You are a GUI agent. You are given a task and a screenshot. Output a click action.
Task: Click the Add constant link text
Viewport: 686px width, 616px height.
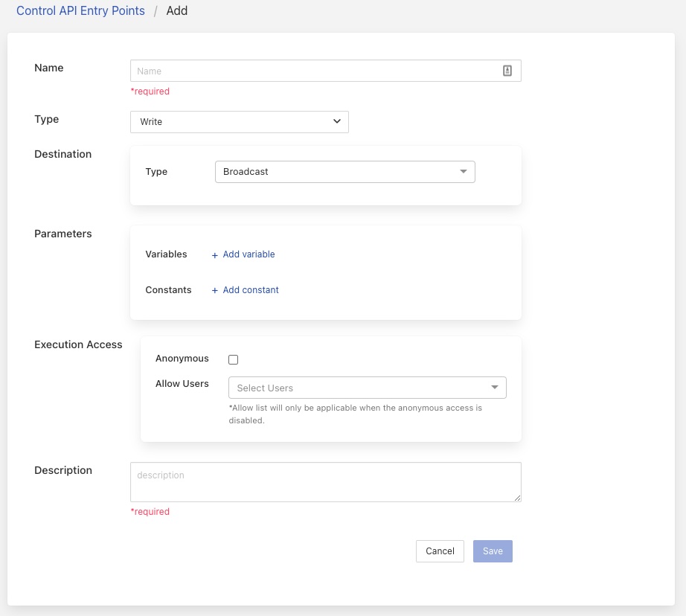pos(251,290)
